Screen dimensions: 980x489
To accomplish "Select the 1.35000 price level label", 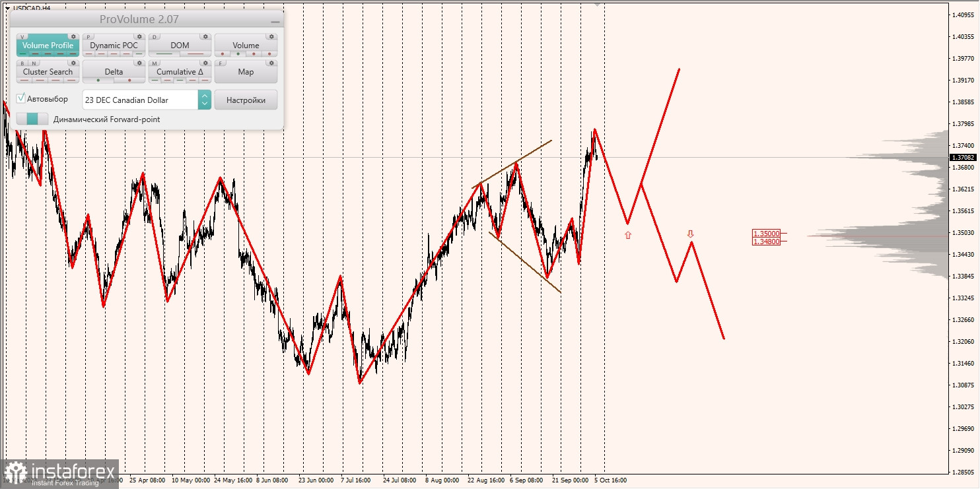I will [767, 233].
